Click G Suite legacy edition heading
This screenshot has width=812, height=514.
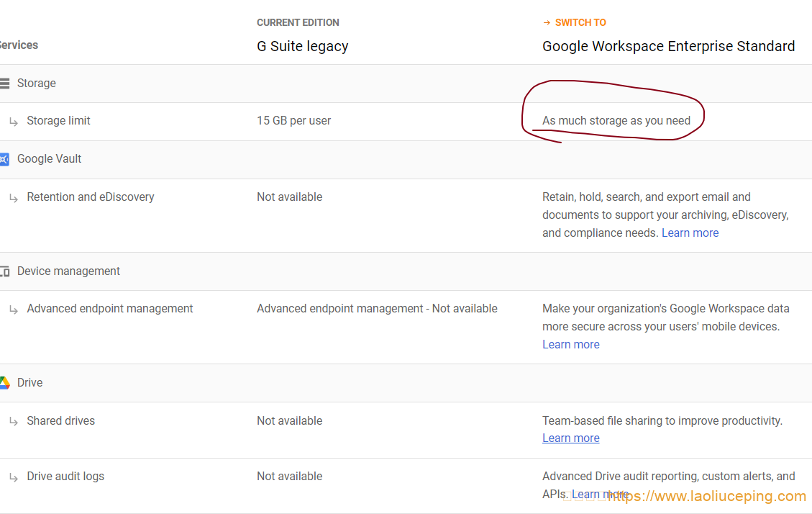click(302, 46)
